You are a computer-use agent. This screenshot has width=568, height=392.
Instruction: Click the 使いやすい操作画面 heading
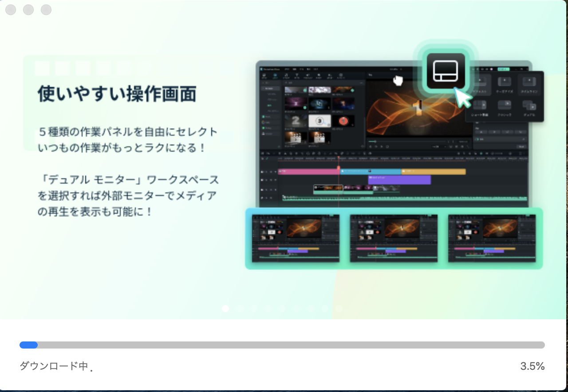pyautogui.click(x=117, y=94)
